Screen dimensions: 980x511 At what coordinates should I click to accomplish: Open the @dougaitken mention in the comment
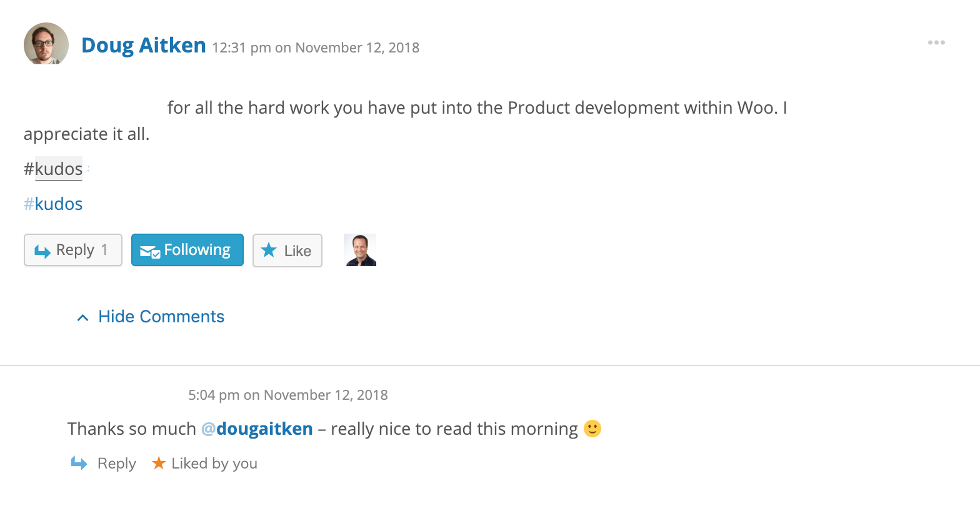(x=258, y=429)
